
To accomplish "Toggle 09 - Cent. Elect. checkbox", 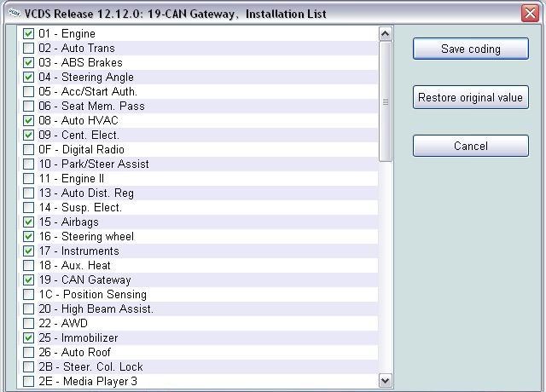I will point(28,135).
